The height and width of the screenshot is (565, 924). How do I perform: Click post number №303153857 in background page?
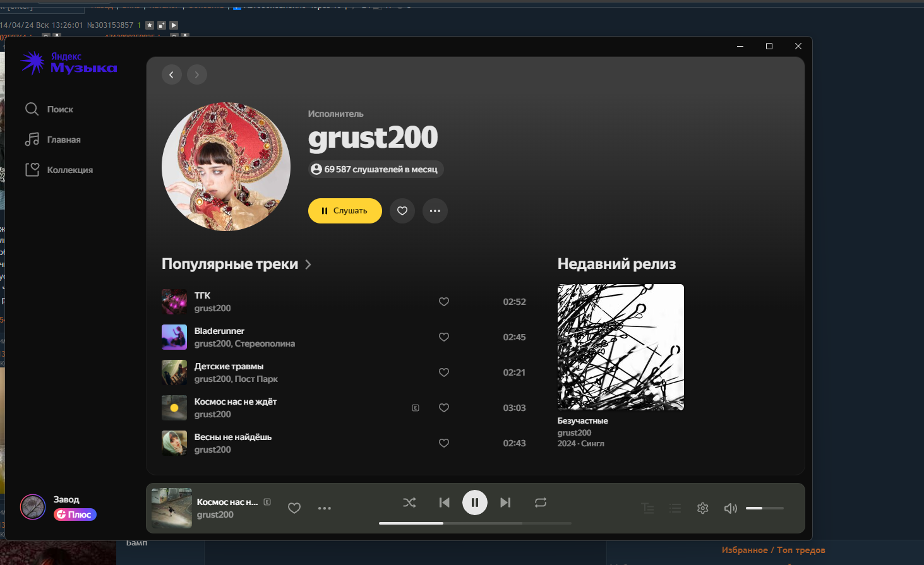tap(110, 25)
